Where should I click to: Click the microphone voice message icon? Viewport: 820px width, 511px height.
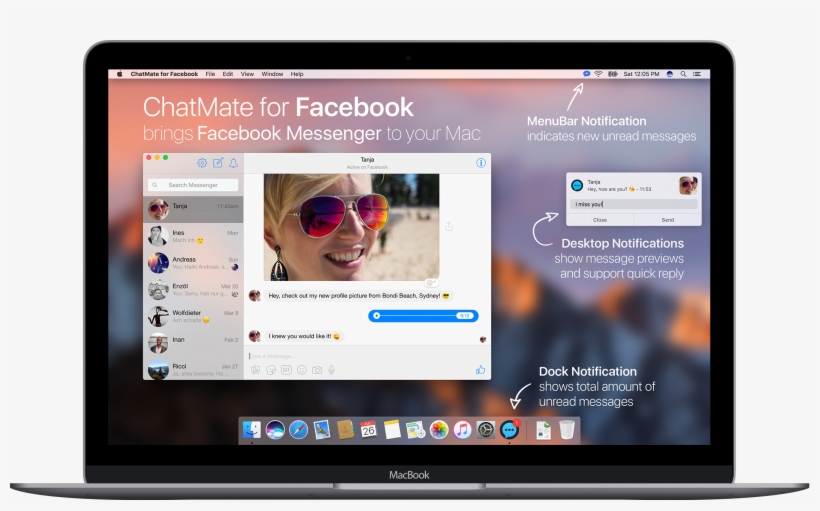(x=332, y=370)
